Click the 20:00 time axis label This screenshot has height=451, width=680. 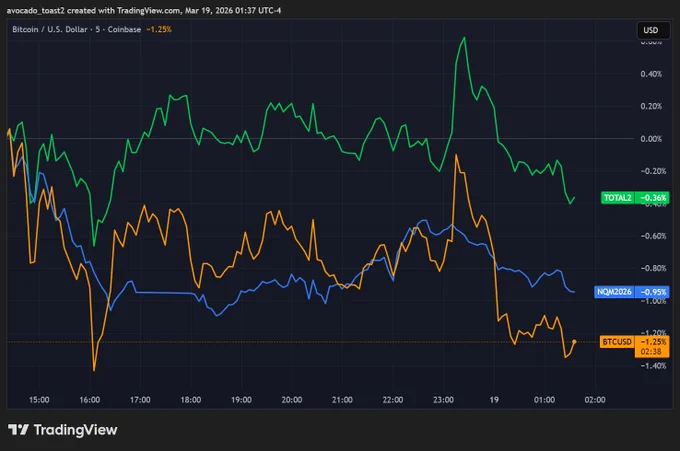(x=291, y=399)
